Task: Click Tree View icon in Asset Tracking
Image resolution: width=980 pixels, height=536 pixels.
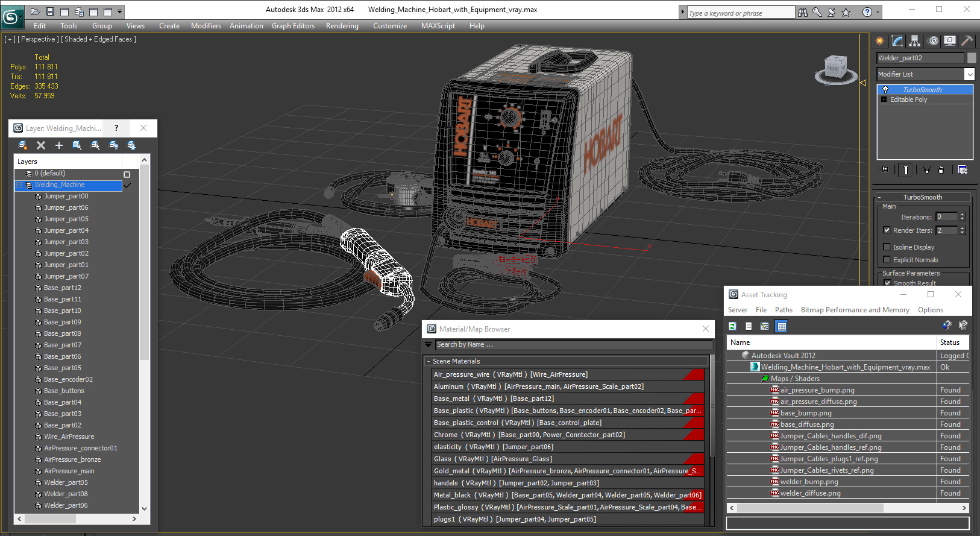Action: point(764,326)
